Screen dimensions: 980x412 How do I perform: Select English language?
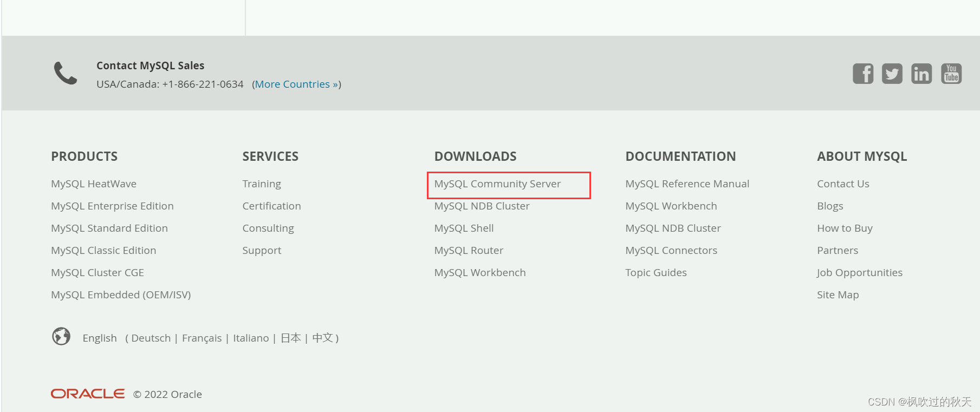click(100, 338)
